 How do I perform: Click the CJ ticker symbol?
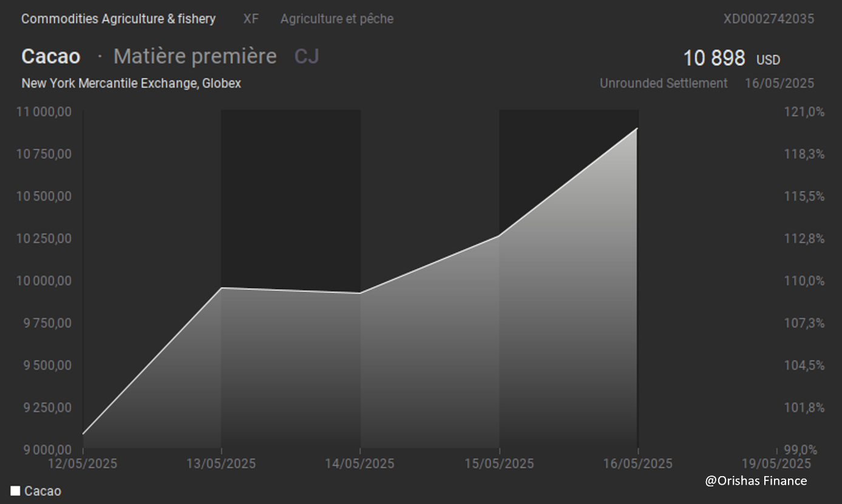(307, 56)
